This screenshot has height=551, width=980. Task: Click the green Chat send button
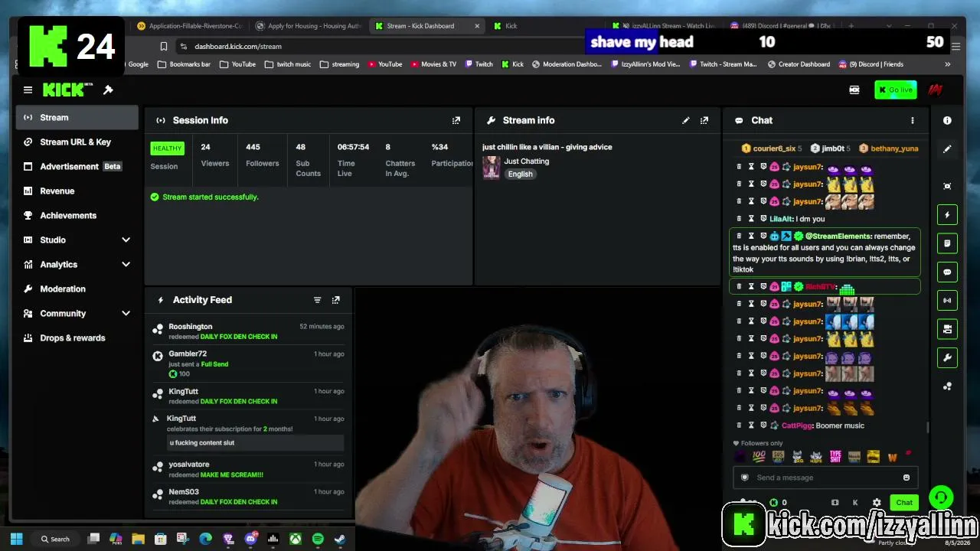(x=904, y=503)
